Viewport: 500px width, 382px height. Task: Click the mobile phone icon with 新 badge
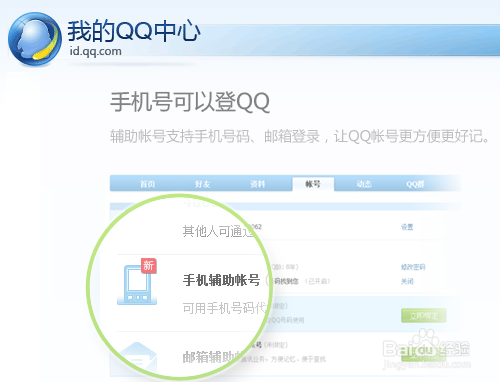pos(137,282)
